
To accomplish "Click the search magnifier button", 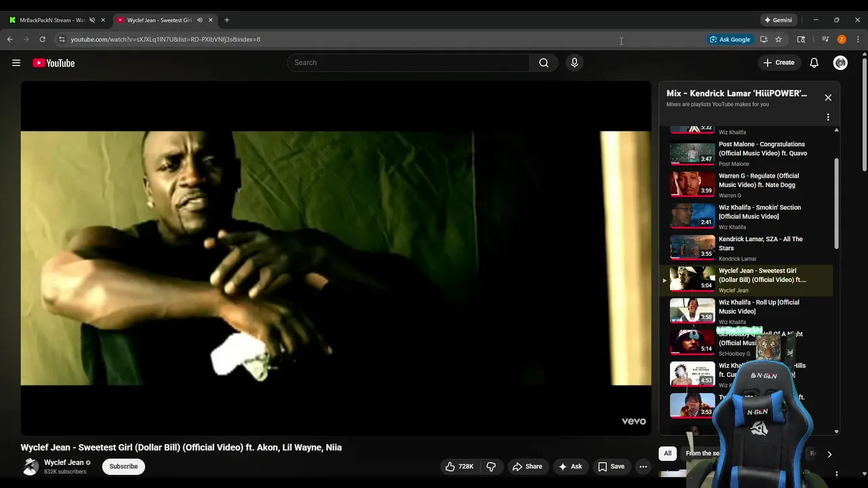I will click(x=544, y=63).
